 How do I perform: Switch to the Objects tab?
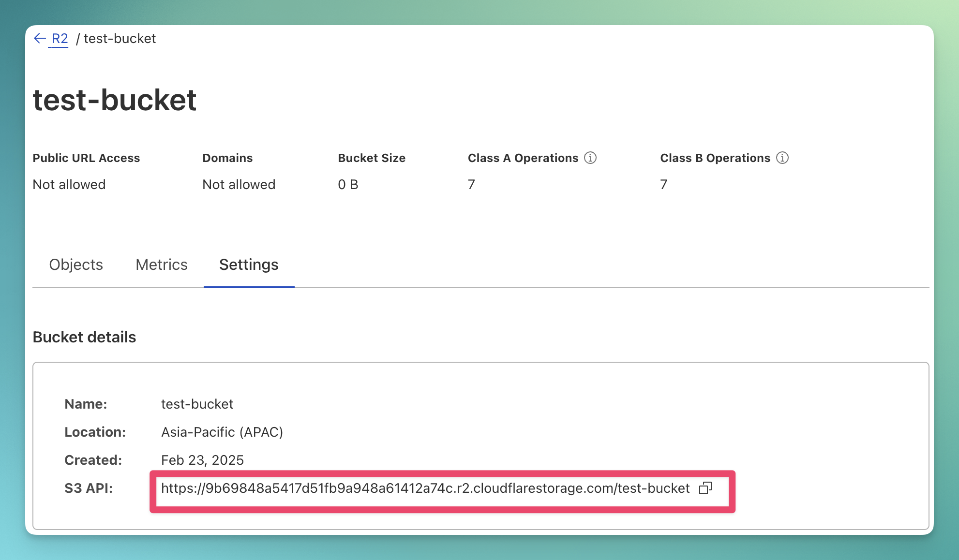(x=76, y=265)
